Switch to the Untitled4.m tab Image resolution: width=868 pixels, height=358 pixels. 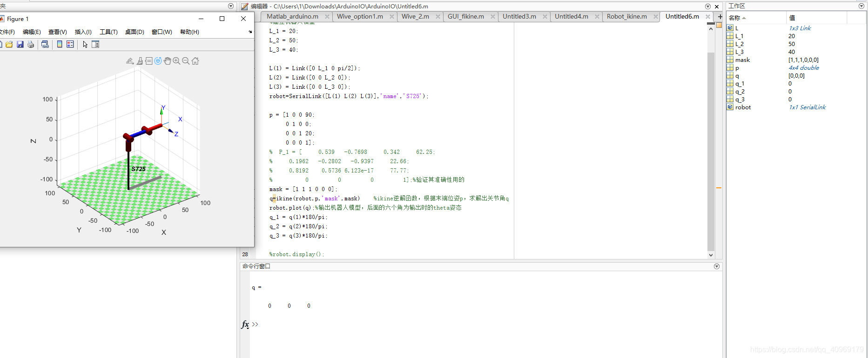point(571,16)
